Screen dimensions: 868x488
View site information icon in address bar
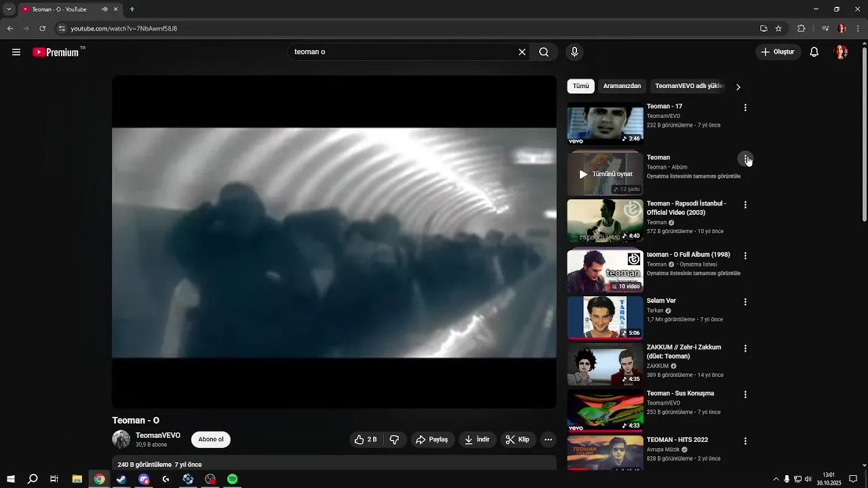62,28
